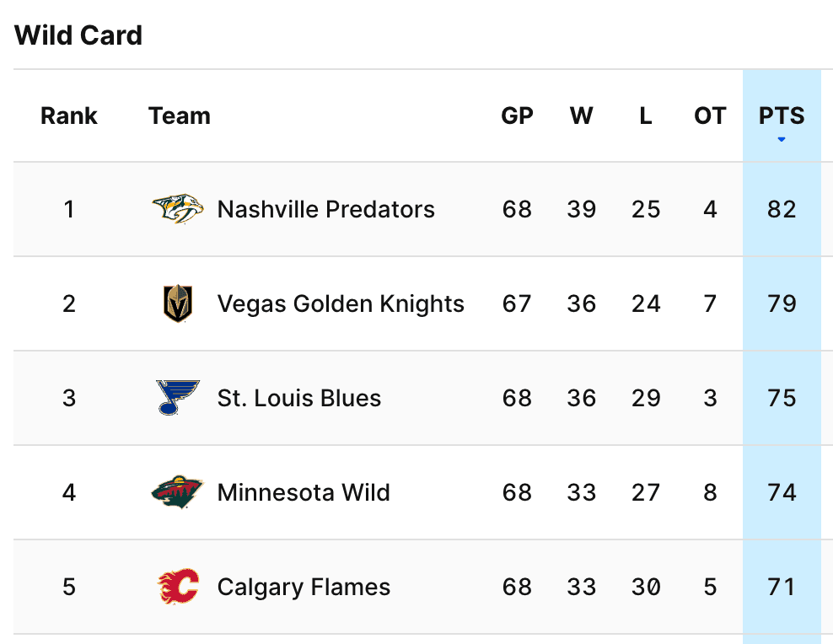This screenshot has height=644, width=833.
Task: Click the Rank column header
Action: pos(69,116)
